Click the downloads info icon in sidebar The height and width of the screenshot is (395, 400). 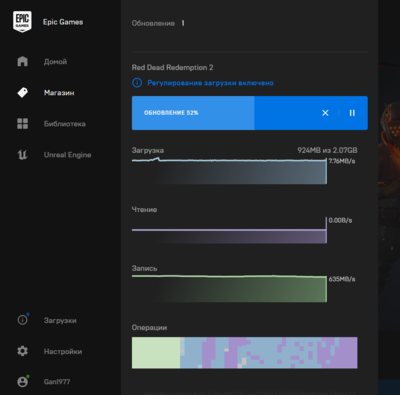22,320
